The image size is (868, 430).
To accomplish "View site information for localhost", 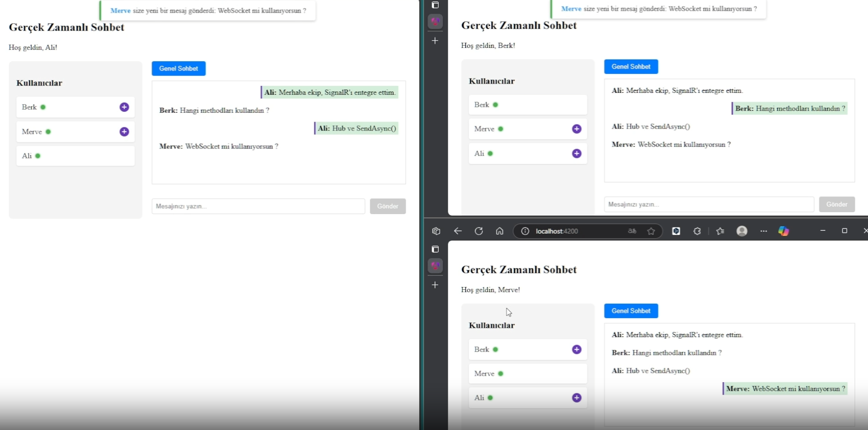I will (525, 231).
